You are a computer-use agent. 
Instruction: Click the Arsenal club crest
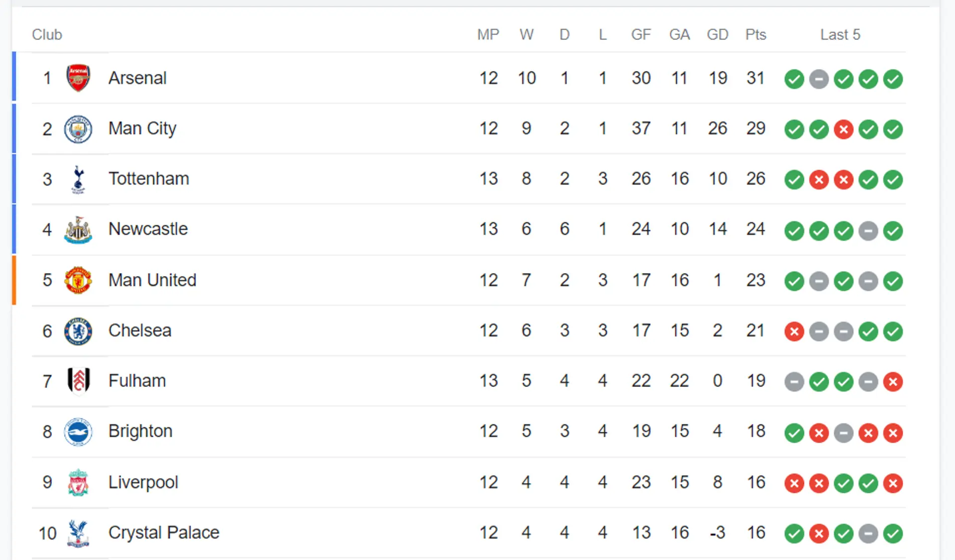point(78,78)
